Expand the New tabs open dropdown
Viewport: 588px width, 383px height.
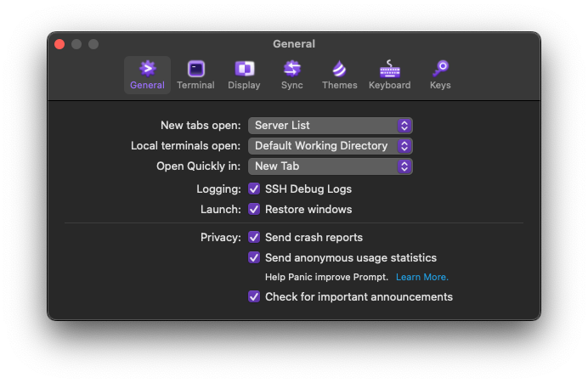[331, 126]
